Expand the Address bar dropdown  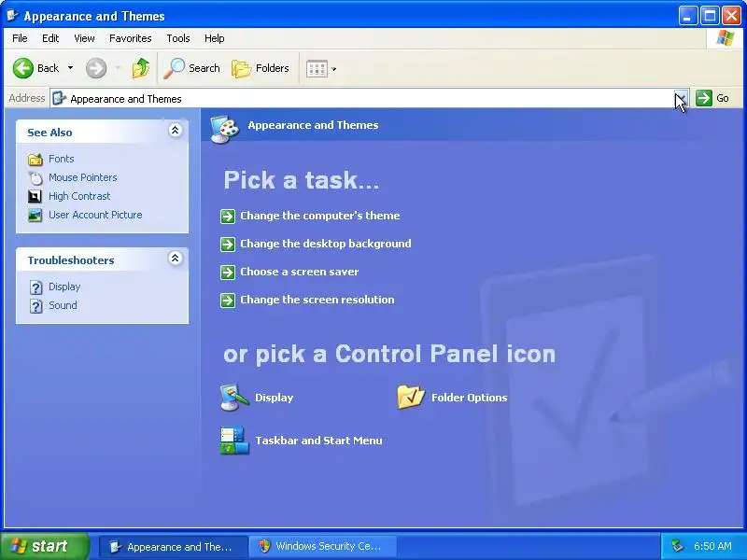(682, 98)
